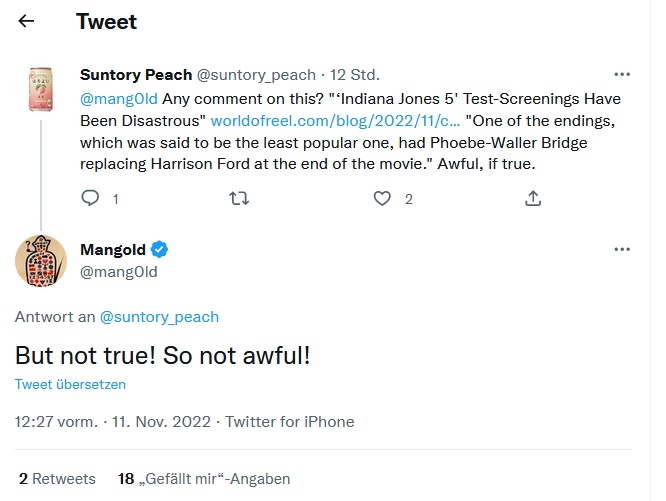Click the Twitter for iPhone source link
666x501 pixels.
point(289,422)
